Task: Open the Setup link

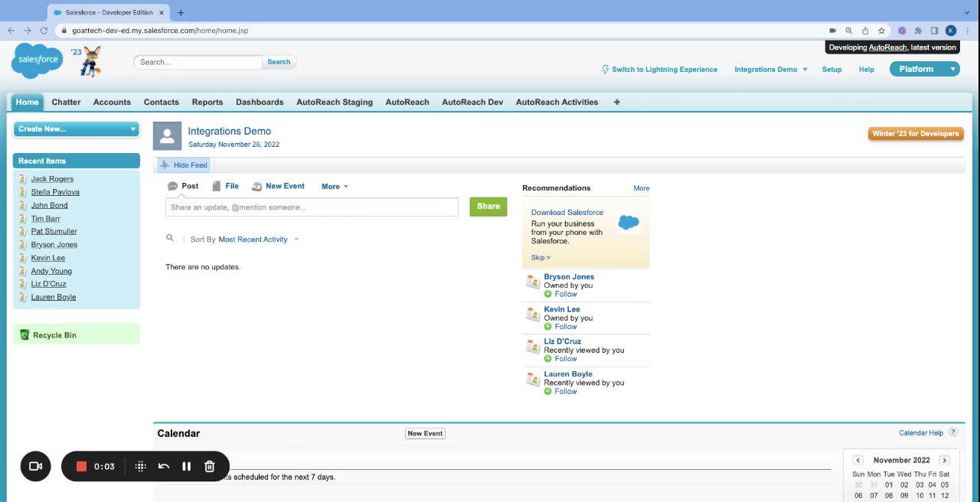Action: click(831, 69)
